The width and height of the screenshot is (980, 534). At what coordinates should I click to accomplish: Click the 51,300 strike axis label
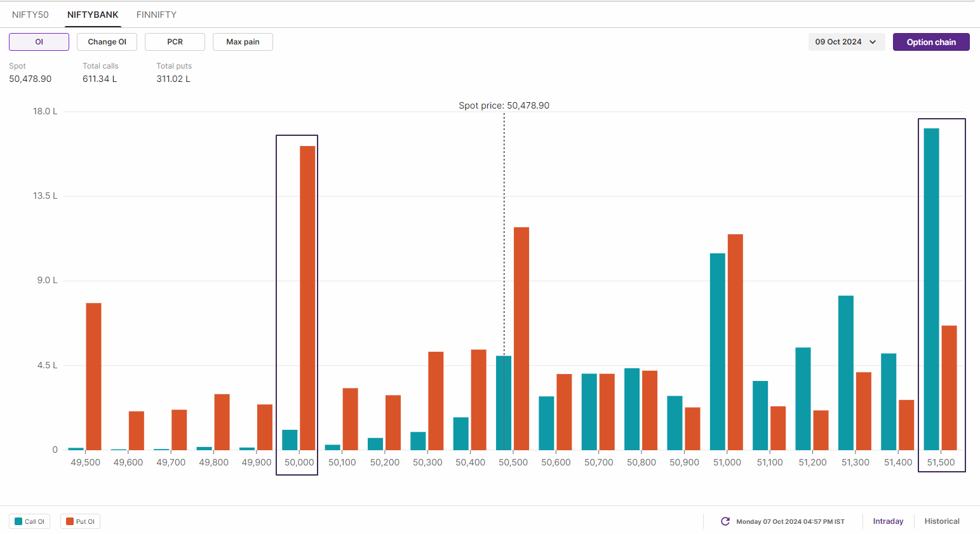(856, 462)
